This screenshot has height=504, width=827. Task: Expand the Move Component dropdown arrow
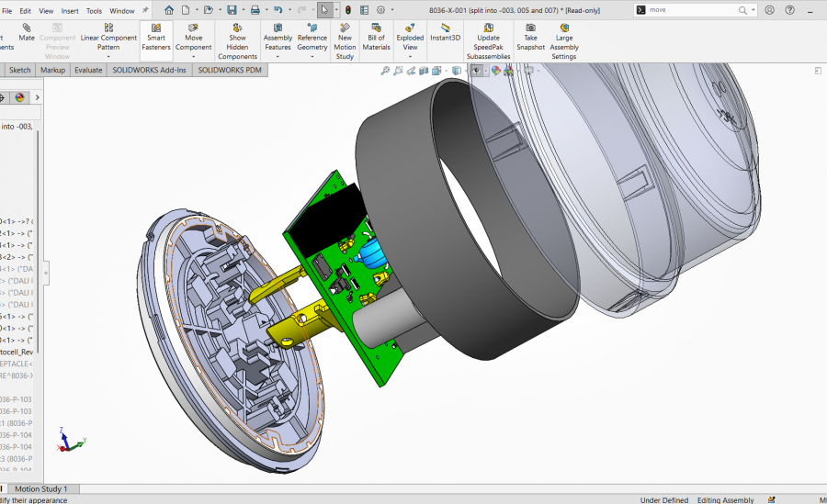194,56
